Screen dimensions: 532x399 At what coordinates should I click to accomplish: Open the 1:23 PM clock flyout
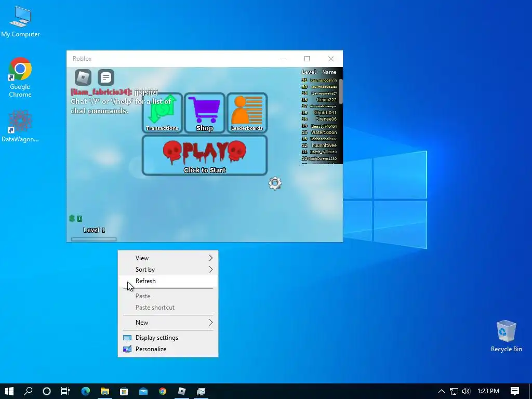488,391
